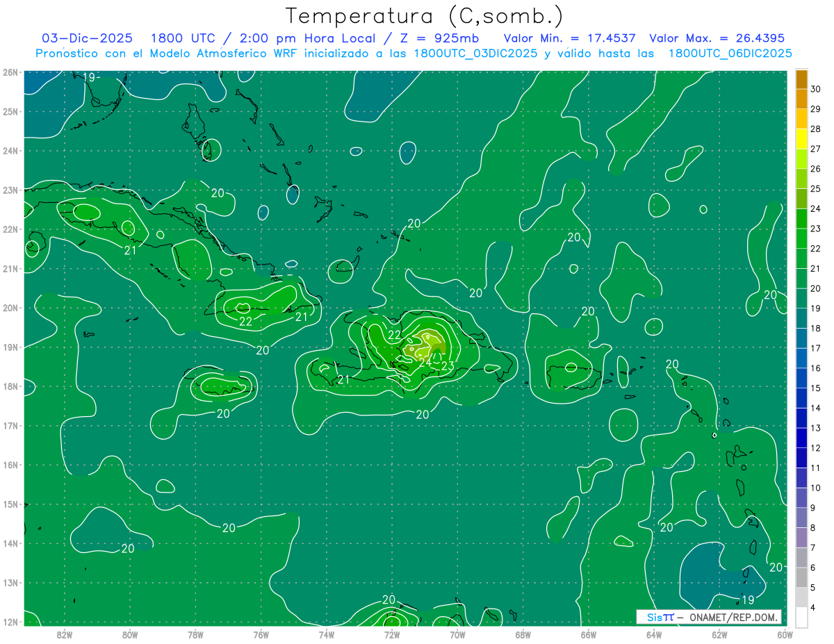Click the color bar label "17"
834x644 pixels.
816,349
